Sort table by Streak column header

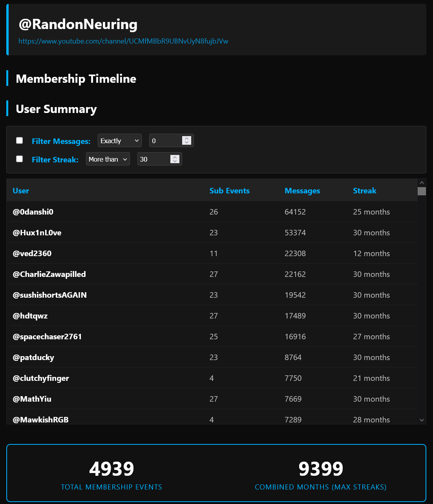[365, 191]
